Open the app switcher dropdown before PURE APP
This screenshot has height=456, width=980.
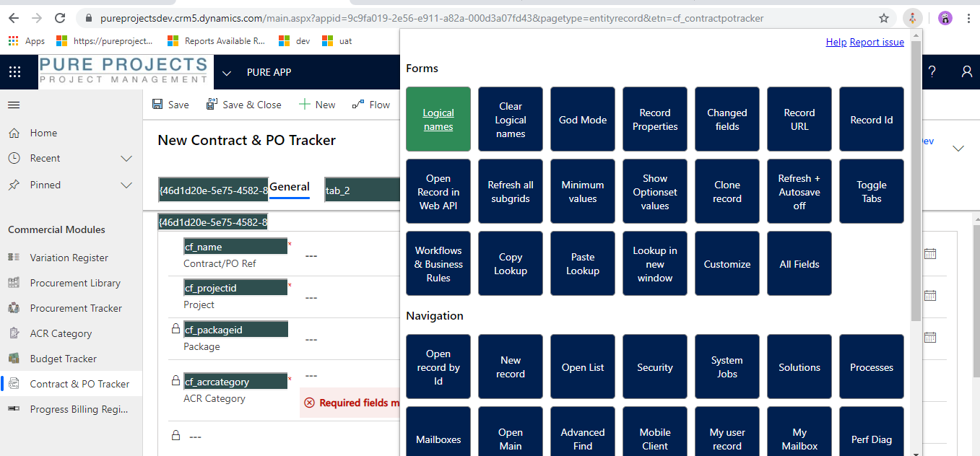[227, 73]
